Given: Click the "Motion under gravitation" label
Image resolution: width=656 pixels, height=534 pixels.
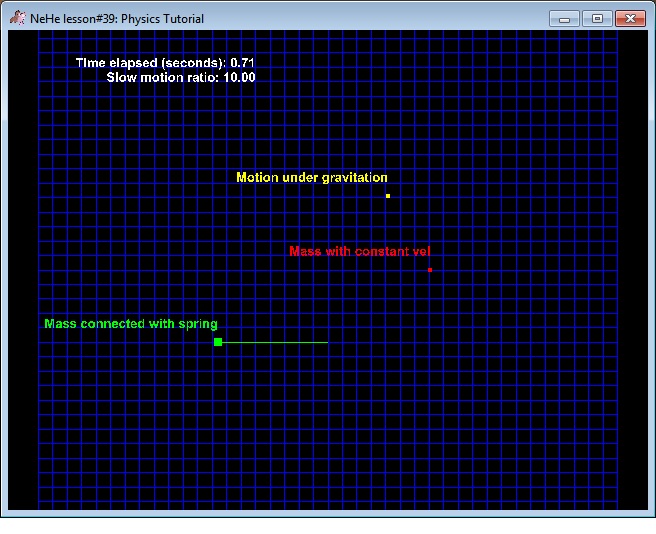Looking at the screenshot, I should click(311, 178).
